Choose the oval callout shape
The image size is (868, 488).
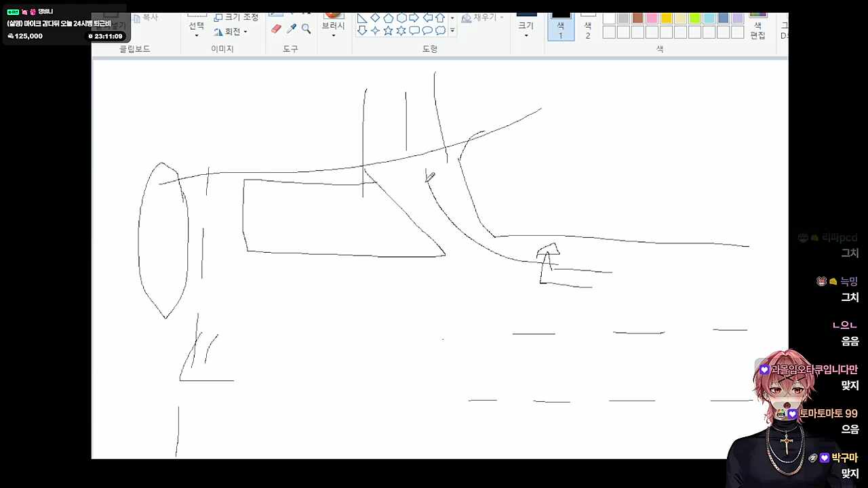click(x=427, y=30)
